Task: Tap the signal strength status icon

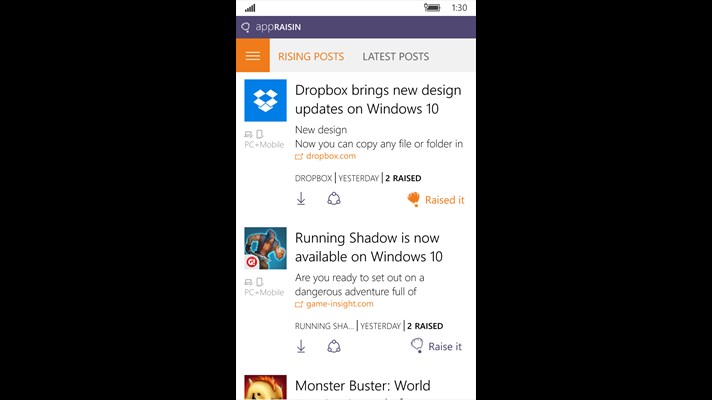Action: [250, 8]
